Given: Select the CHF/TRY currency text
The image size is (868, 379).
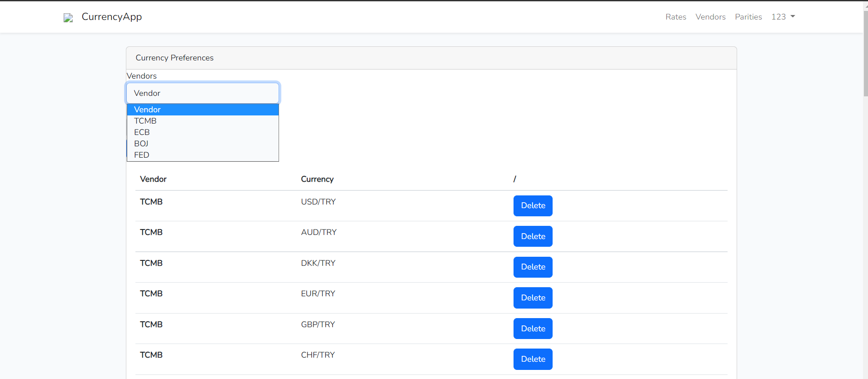Looking at the screenshot, I should click(318, 355).
